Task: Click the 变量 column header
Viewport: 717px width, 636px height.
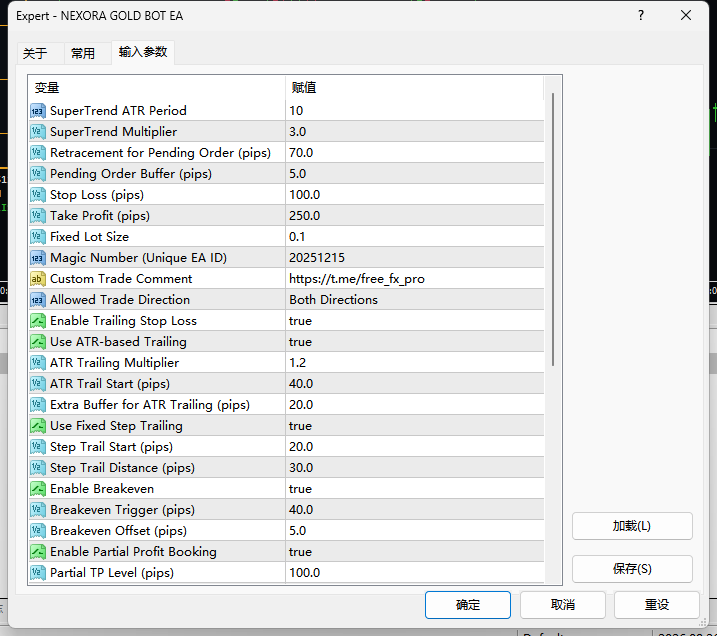Action: click(x=157, y=88)
